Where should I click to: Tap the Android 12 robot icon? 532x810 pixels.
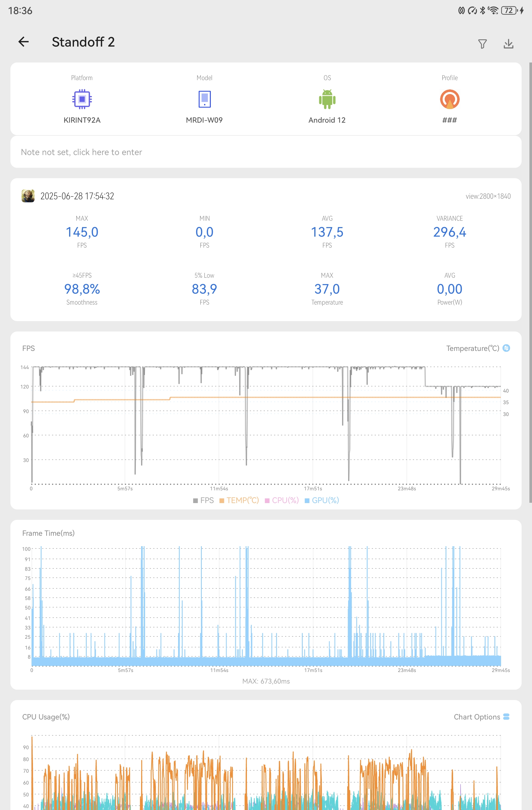coord(327,99)
